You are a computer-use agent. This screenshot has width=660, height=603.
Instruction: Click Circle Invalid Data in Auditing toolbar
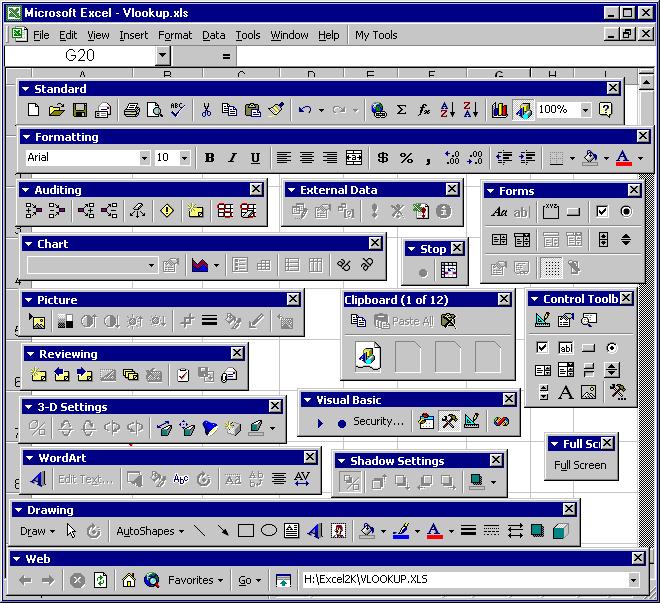point(225,210)
